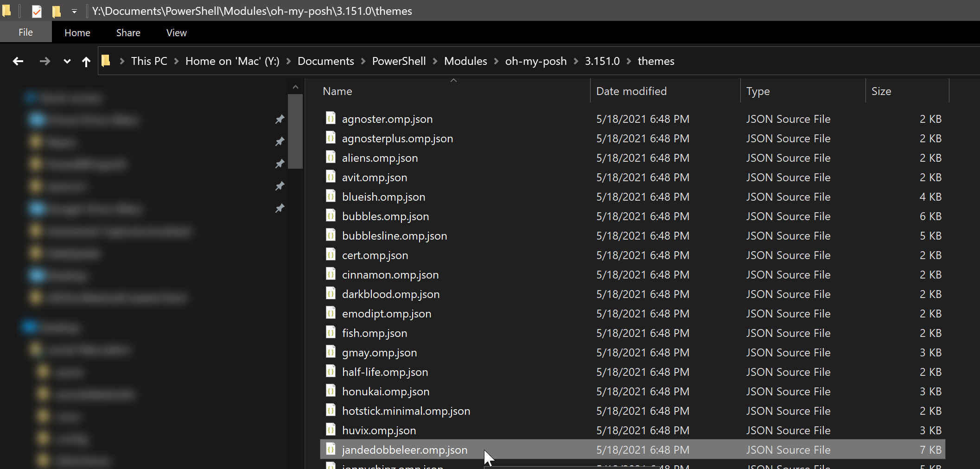Click the file icon of gmay.omp.json
Viewport: 980px width, 469px height.
(x=331, y=352)
